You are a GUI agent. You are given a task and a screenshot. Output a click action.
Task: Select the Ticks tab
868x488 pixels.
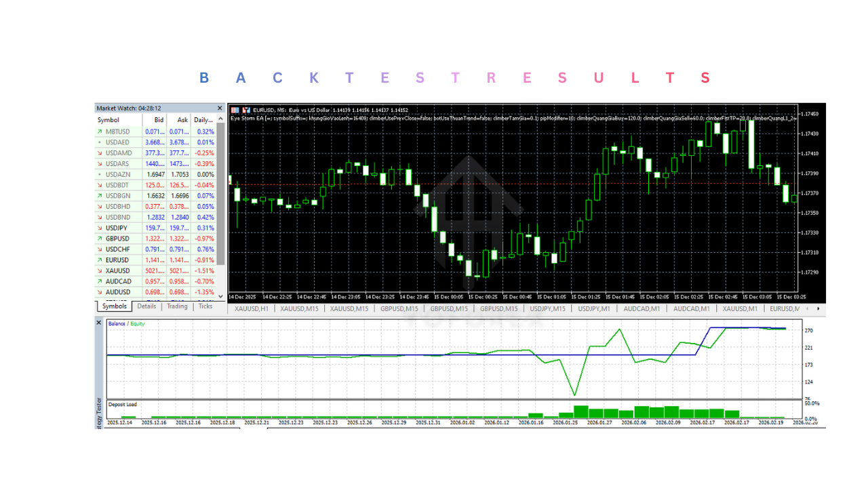point(205,306)
